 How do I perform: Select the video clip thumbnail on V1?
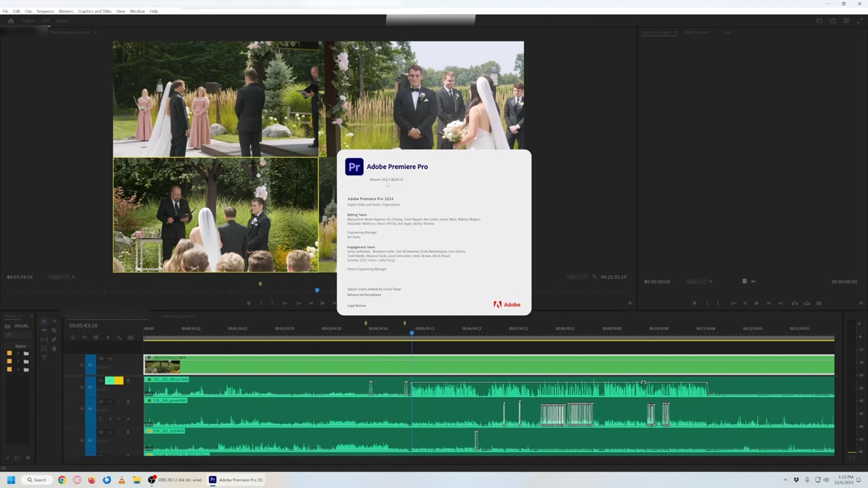[162, 367]
